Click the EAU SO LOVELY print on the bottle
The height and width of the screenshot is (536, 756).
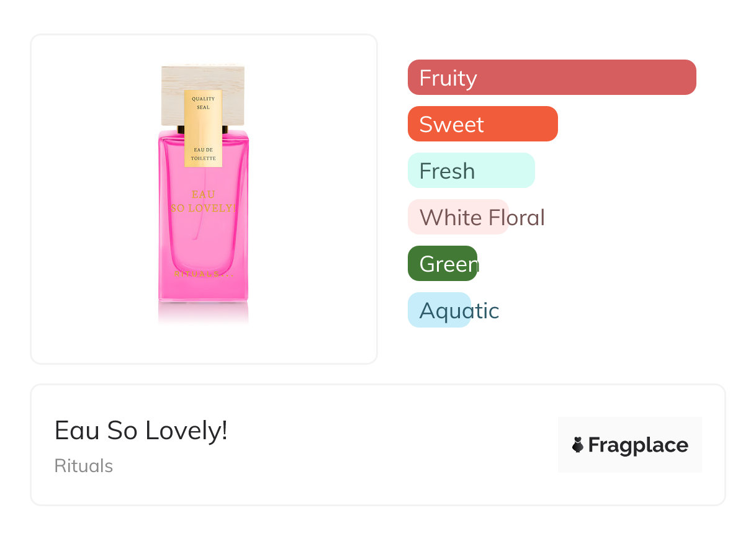click(203, 202)
